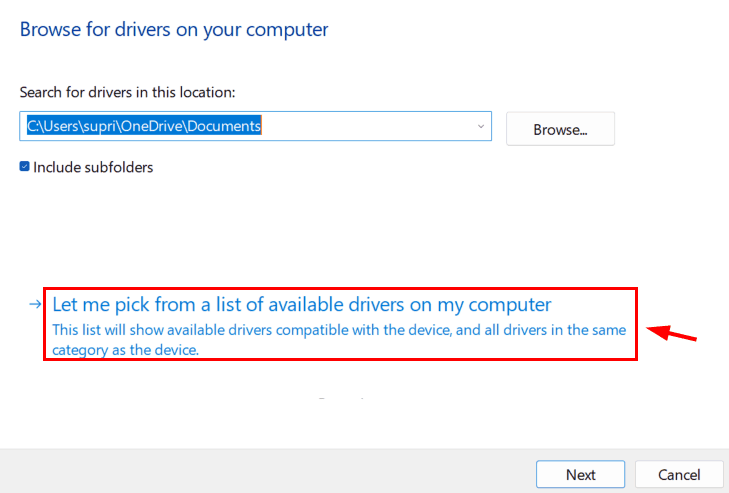
Task: Open the driver location dropdown arrow
Action: tap(480, 126)
